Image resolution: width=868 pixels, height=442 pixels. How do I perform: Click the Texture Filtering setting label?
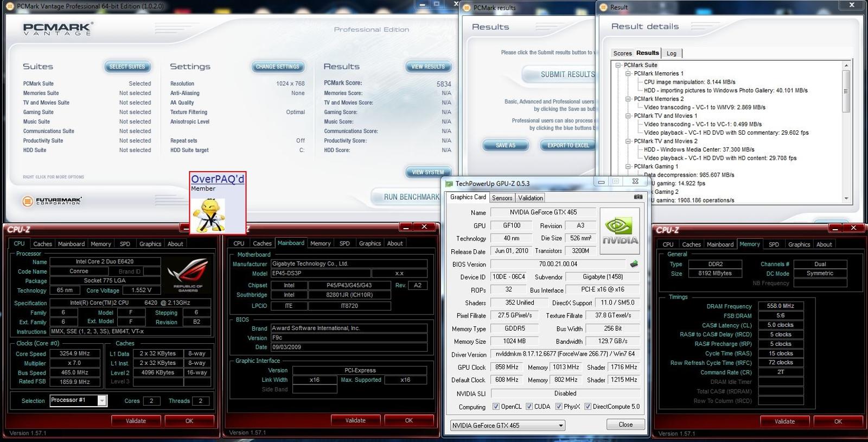click(188, 112)
